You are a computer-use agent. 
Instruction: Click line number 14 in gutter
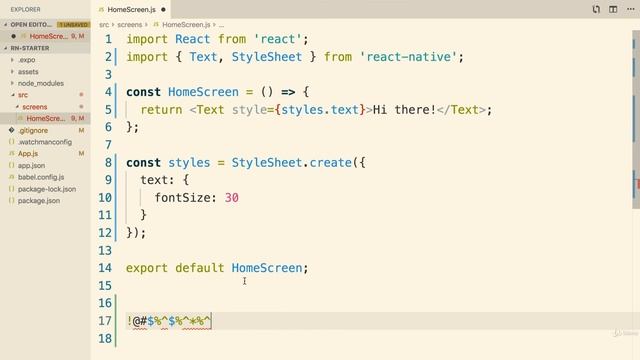click(x=105, y=268)
